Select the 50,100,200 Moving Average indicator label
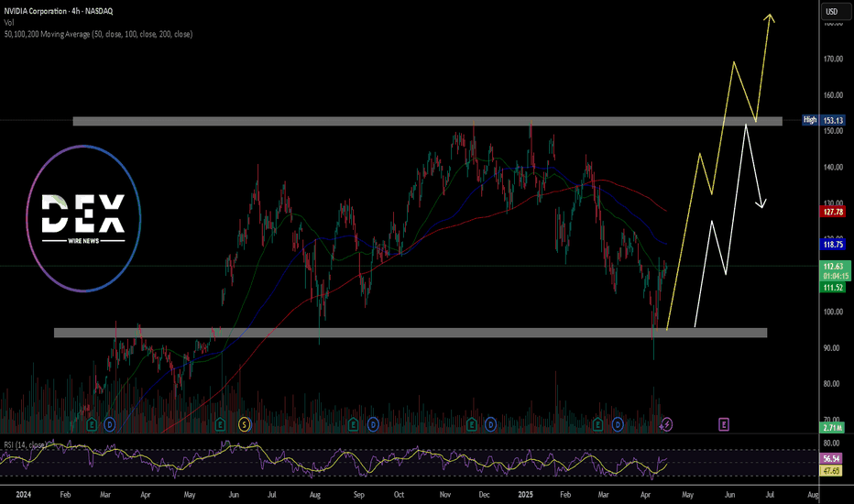 coord(98,34)
